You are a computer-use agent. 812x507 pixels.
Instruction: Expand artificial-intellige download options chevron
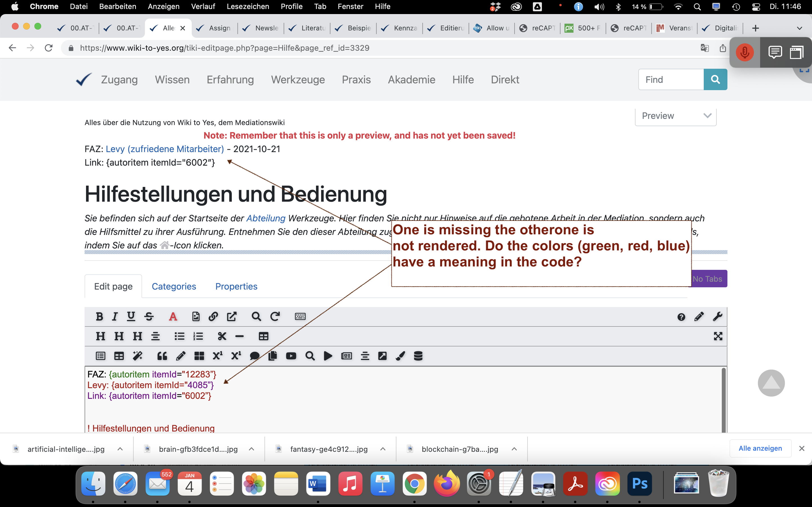(x=120, y=449)
